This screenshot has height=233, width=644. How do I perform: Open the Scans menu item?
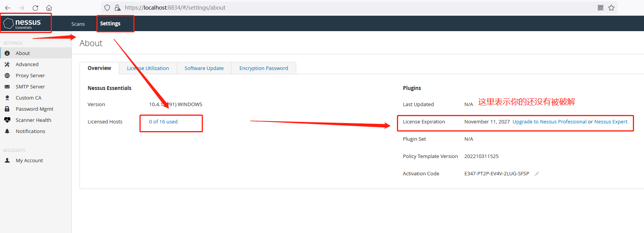click(78, 24)
